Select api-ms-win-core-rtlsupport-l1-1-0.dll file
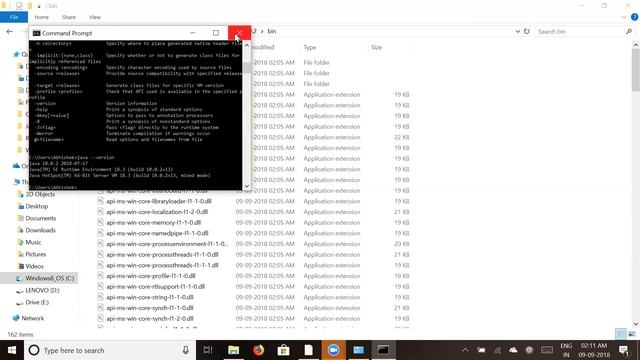 tap(156, 287)
